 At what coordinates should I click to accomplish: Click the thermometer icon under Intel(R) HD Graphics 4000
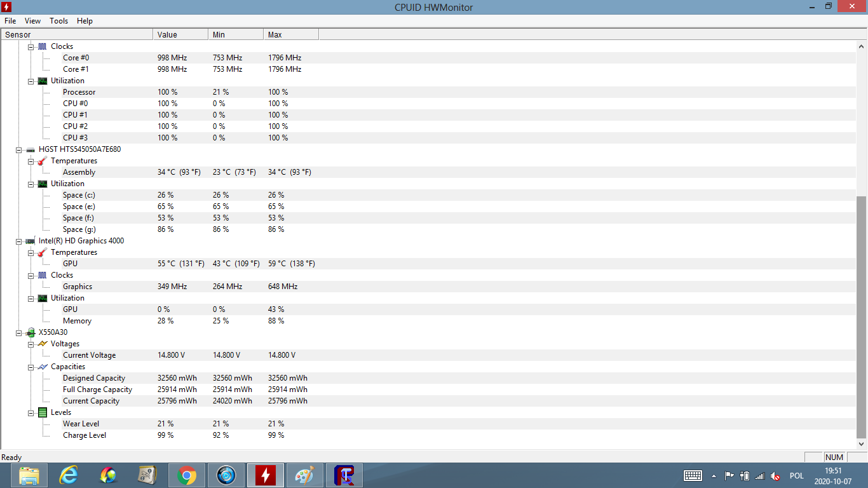[x=42, y=252]
